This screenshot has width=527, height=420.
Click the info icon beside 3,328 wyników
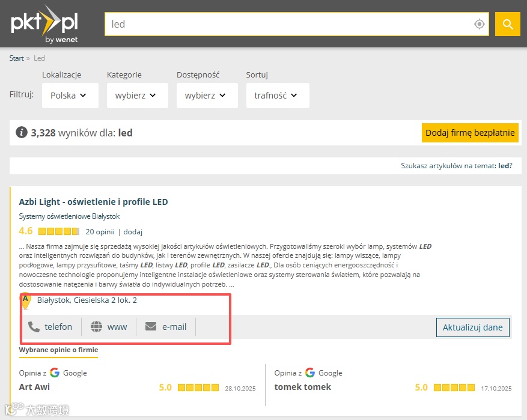click(22, 132)
